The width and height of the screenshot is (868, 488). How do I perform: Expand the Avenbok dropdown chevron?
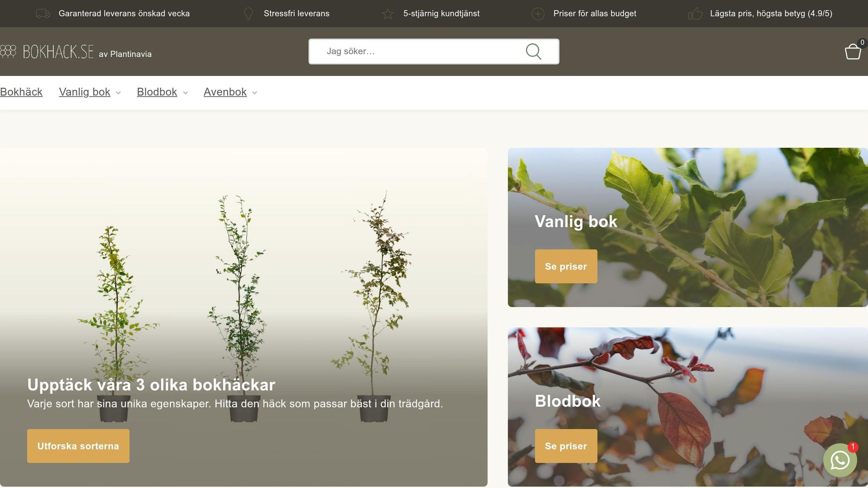(255, 93)
